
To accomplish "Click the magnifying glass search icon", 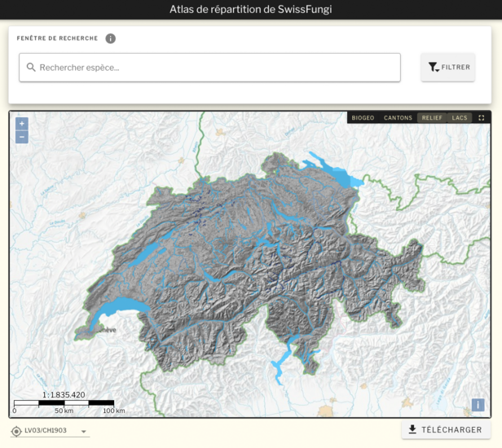I will (31, 68).
